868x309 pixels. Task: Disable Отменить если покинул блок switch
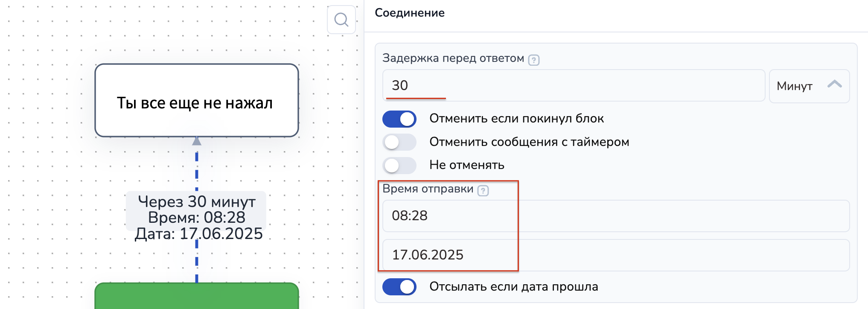tap(399, 119)
